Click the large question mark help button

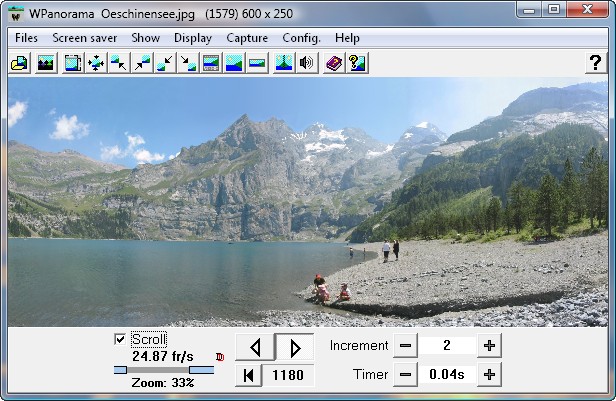pos(596,63)
